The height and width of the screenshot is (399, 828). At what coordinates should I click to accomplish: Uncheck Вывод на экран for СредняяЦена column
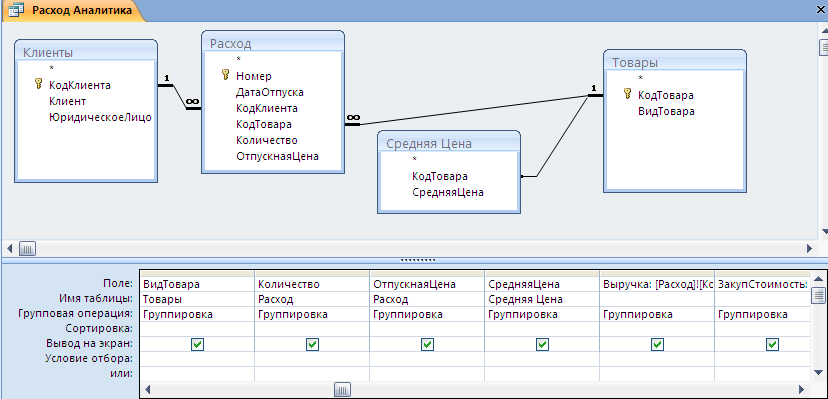coord(542,344)
